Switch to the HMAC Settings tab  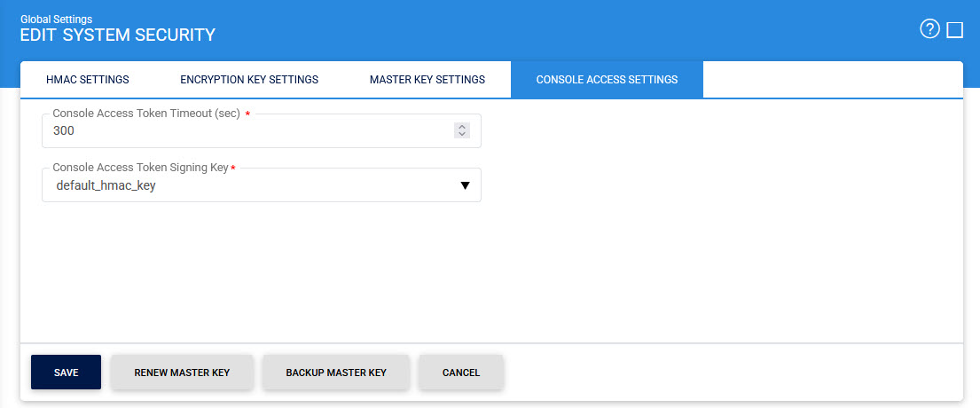[x=87, y=80]
